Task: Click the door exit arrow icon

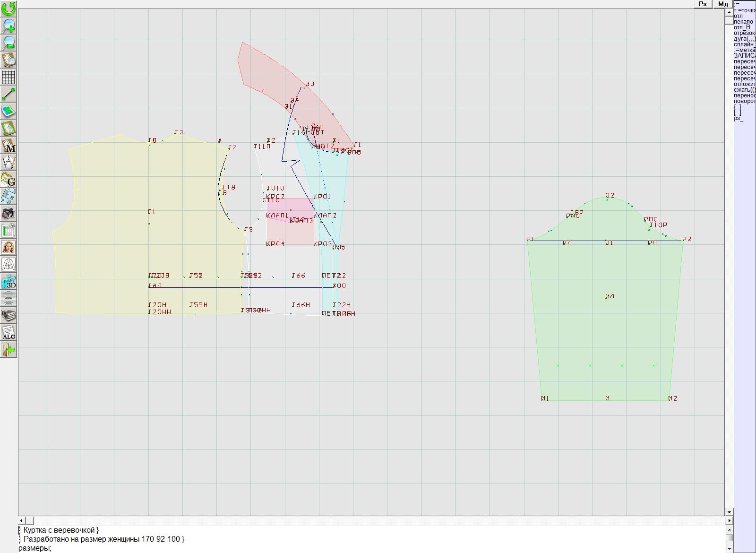Action: tap(9, 350)
